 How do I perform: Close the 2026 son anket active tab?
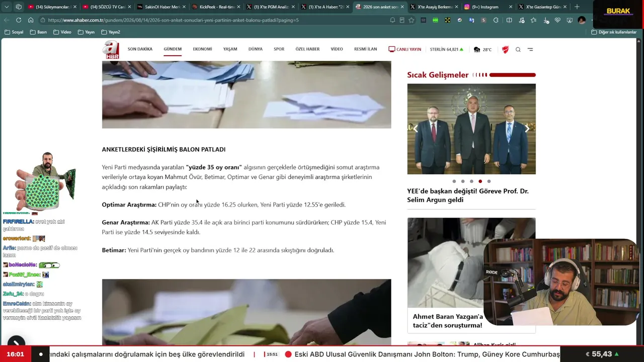coord(402,7)
